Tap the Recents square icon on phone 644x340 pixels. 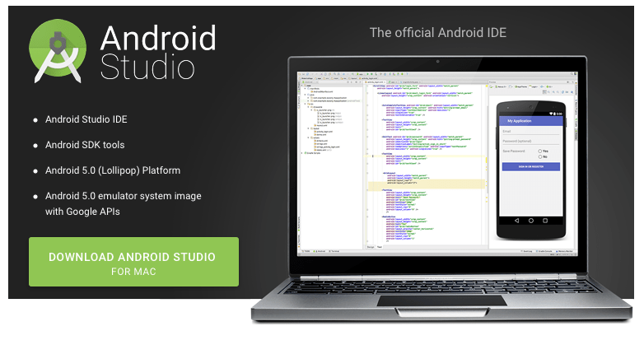coord(545,221)
